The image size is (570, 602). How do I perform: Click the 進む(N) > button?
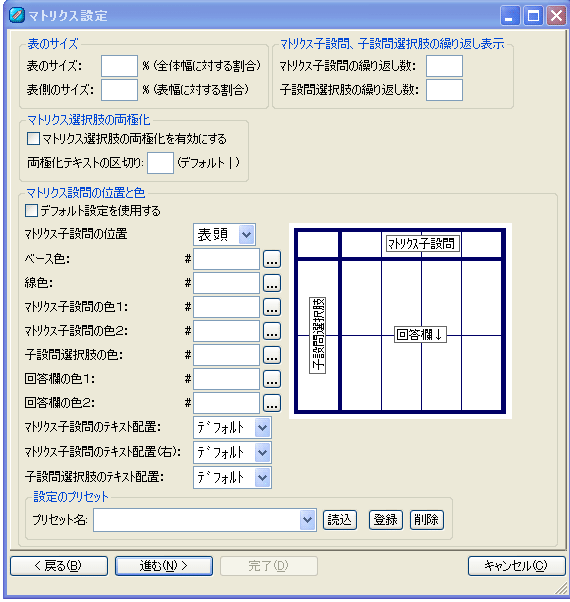point(164,566)
